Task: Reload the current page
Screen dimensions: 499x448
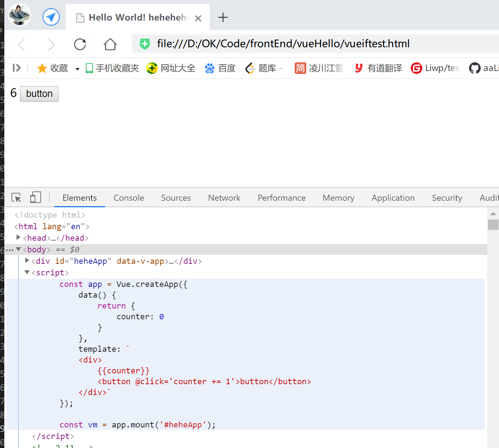Action: [80, 44]
